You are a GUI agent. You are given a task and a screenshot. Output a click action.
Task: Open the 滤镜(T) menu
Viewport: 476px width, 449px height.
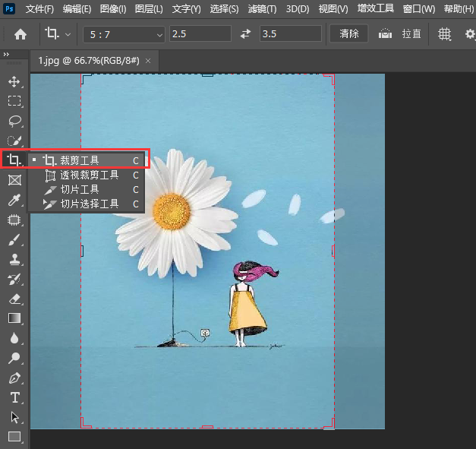coord(263,9)
